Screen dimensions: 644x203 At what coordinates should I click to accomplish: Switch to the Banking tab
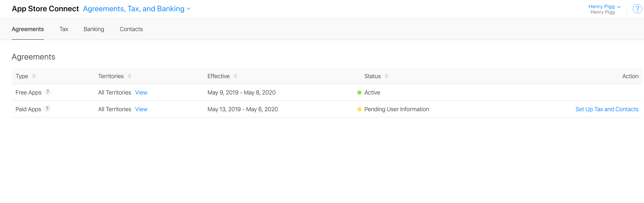(x=94, y=29)
